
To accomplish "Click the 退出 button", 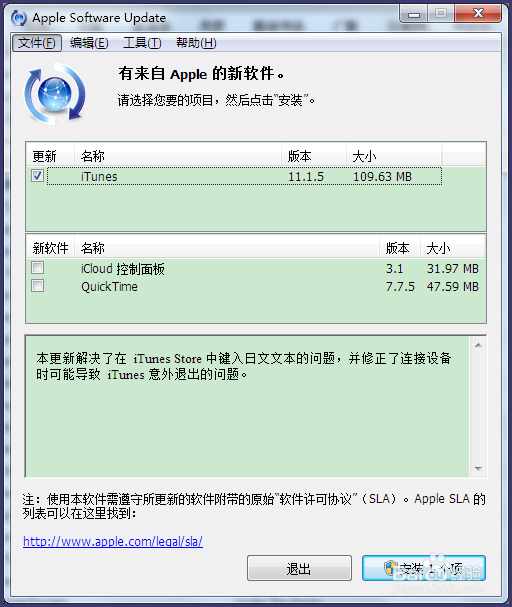I will click(x=299, y=568).
